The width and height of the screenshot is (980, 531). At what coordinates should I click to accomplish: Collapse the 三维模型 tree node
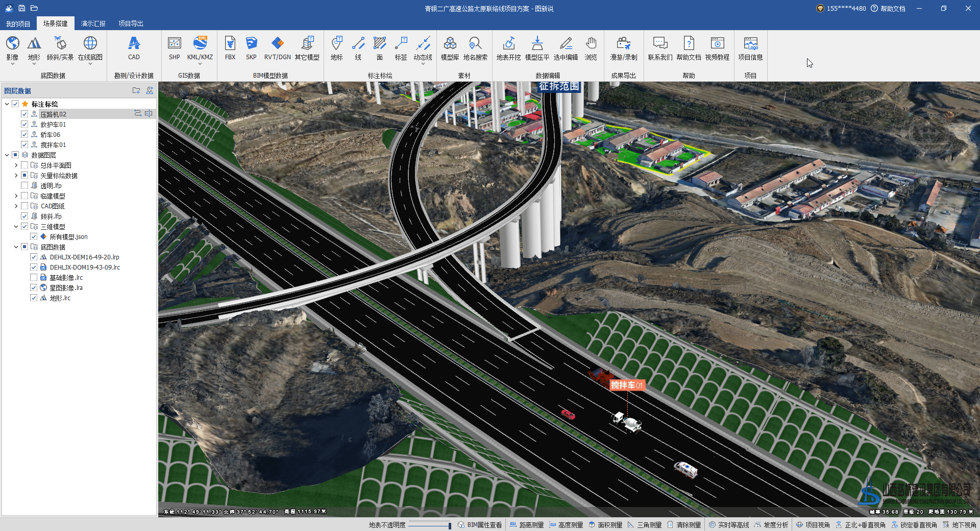16,227
